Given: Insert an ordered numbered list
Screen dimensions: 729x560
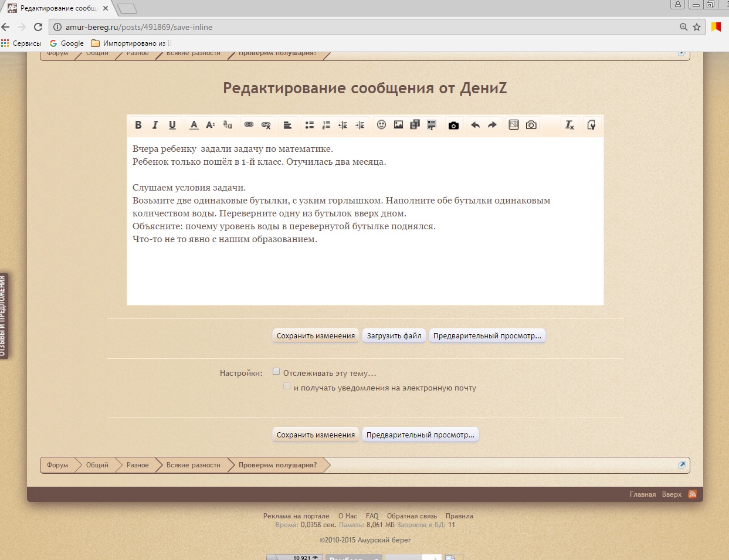Looking at the screenshot, I should click(x=326, y=125).
